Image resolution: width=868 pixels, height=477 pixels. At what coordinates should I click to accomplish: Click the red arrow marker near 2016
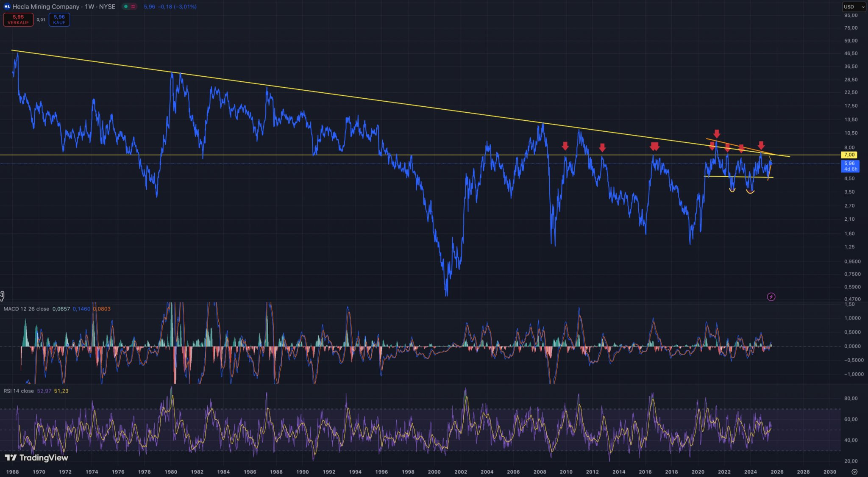[655, 147]
